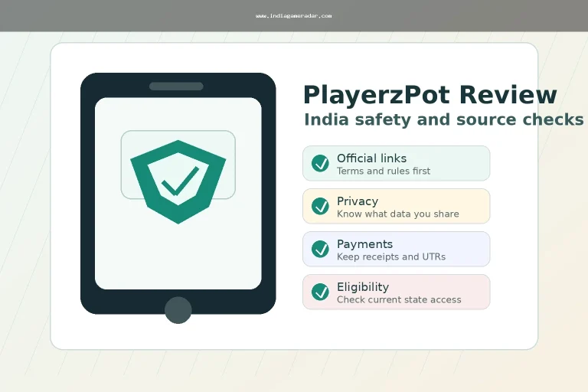Click the Terms and rules first text
This screenshot has width=588, height=392.
(x=384, y=171)
